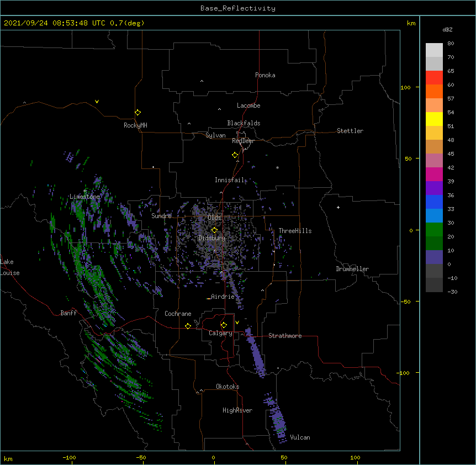Click the 42 dBZ magenta legend swatch
Image resolution: width=476 pixels, height=465 pixels.
434,174
